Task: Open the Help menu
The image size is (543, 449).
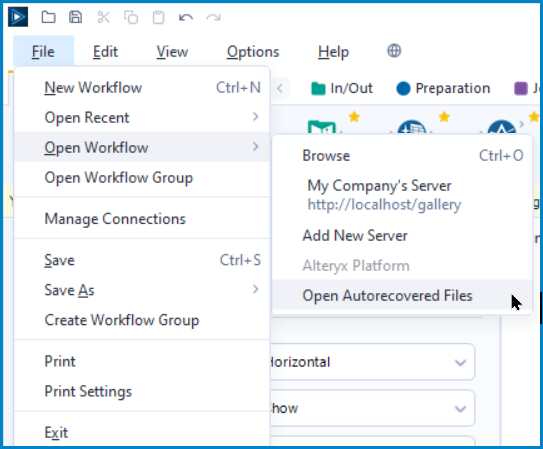Action: (333, 52)
